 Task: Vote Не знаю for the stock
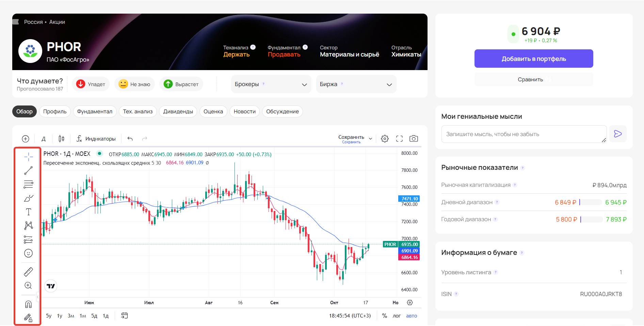click(134, 84)
